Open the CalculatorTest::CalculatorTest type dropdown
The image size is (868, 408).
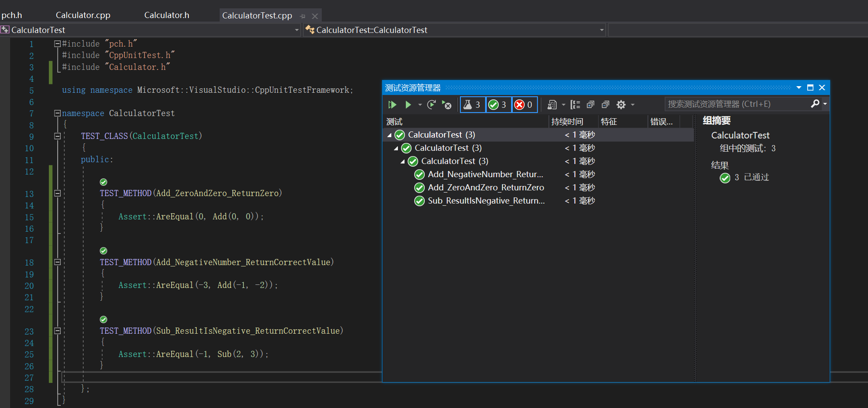[602, 30]
